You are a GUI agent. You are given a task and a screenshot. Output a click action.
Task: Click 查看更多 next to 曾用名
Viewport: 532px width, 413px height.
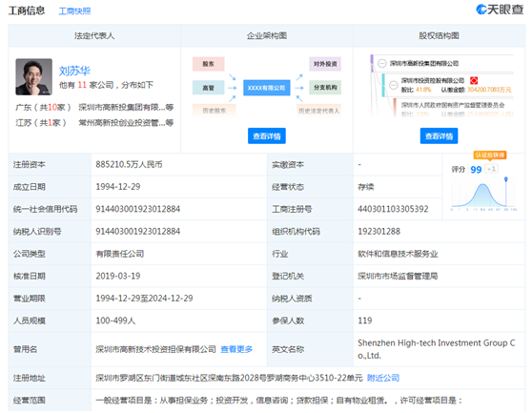236,349
